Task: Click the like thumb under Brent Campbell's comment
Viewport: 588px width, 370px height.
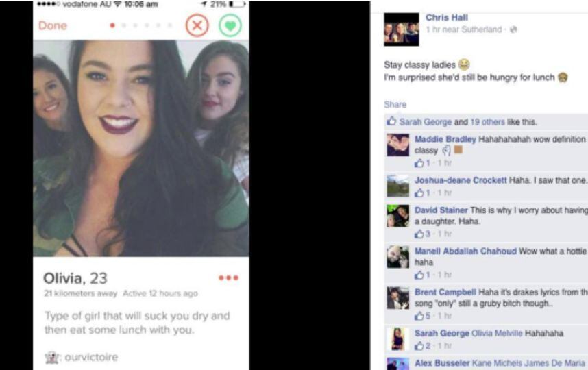Action: [419, 316]
